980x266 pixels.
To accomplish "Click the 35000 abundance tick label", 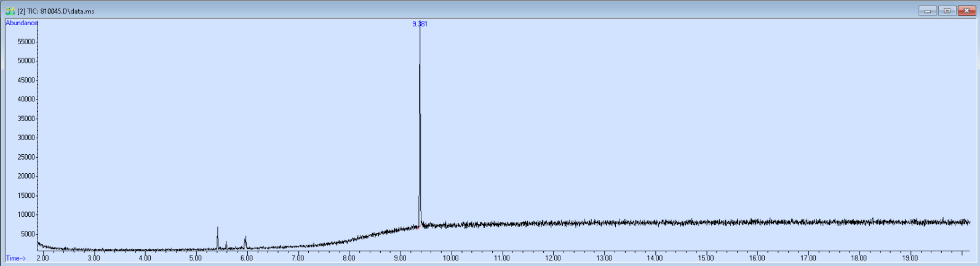I will pos(26,119).
